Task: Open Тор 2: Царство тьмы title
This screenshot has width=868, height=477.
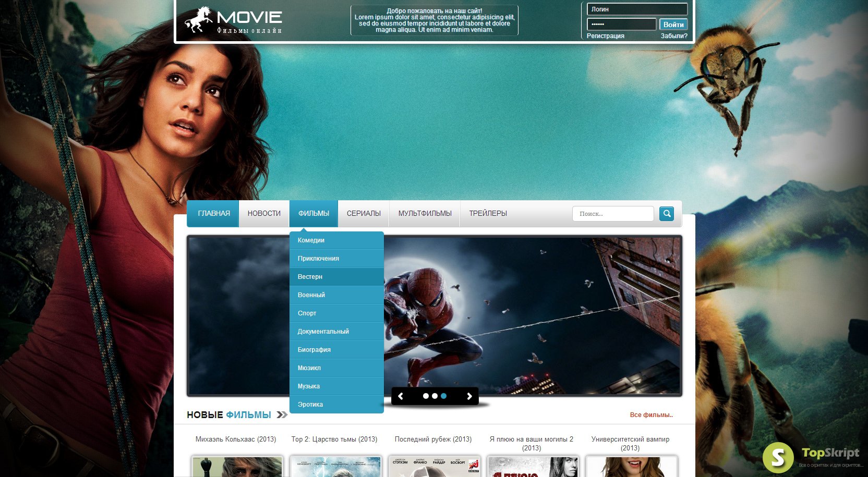Action: tap(334, 439)
